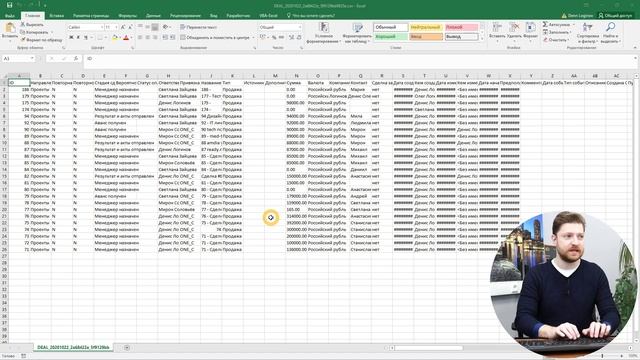
Task: Switch to the Разметка страницы tab
Action: click(x=91, y=16)
